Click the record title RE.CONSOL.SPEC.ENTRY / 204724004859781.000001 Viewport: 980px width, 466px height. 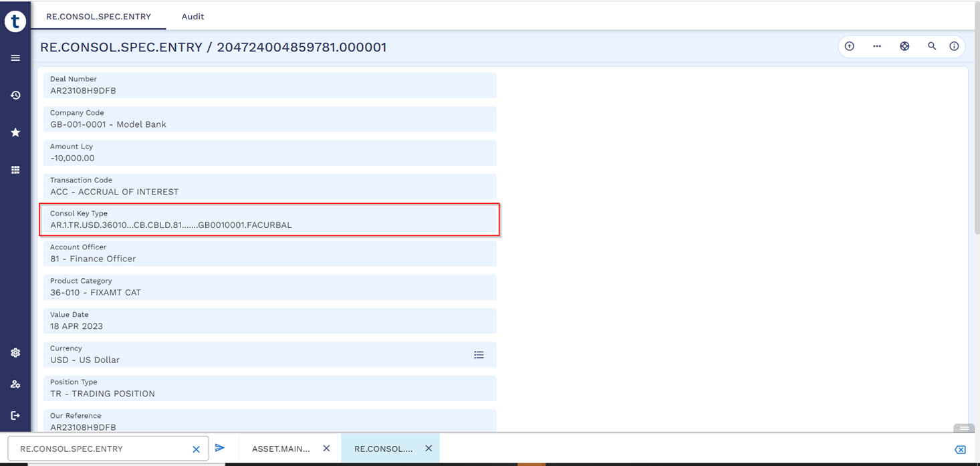pyautogui.click(x=213, y=47)
